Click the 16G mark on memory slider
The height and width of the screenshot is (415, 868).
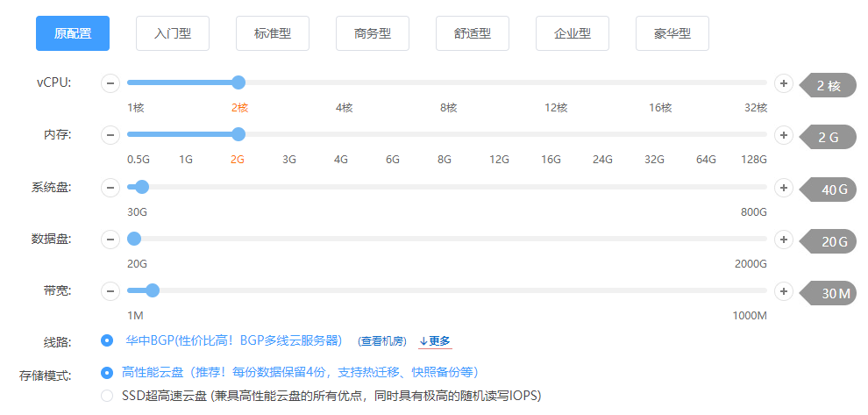pos(551,160)
